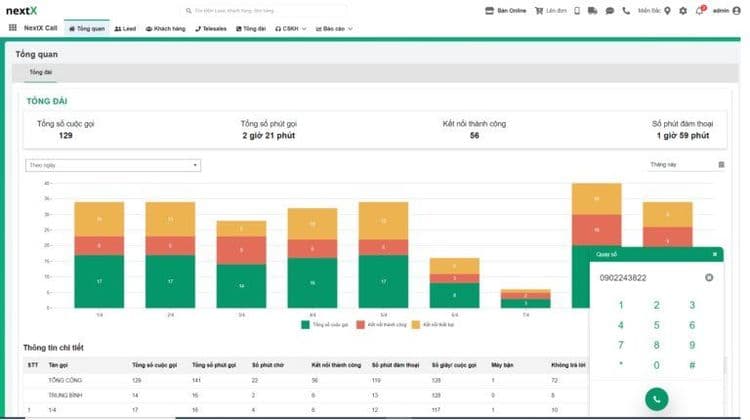This screenshot has width=750, height=420.
Task: Open the 'Theo ngày' dropdown
Action: [x=113, y=165]
